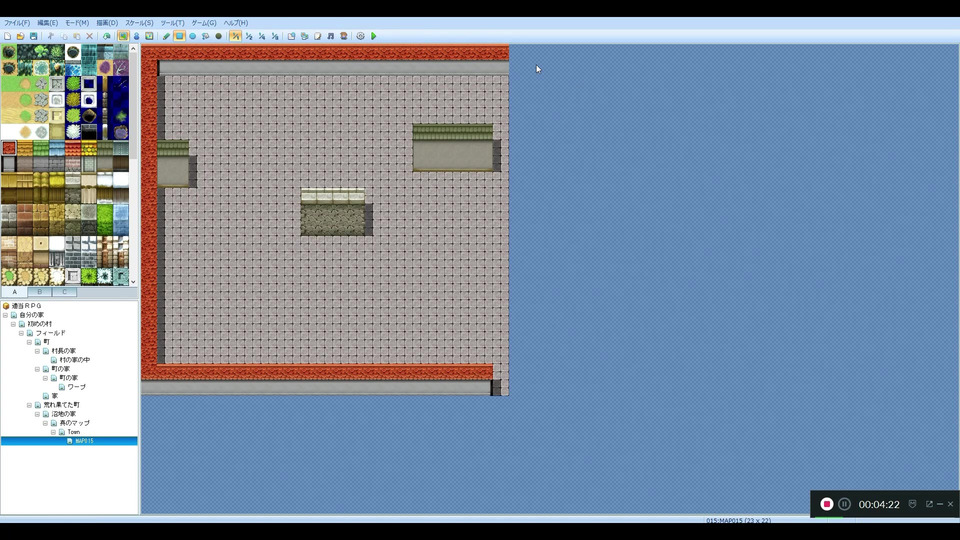The height and width of the screenshot is (540, 960).
Task: Save the project with the floppy icon
Action: point(34,36)
